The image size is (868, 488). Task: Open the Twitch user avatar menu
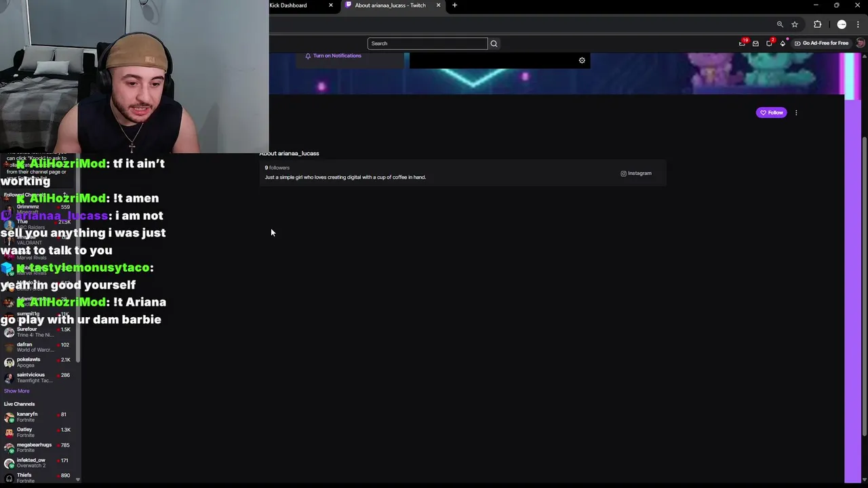pyautogui.click(x=861, y=43)
